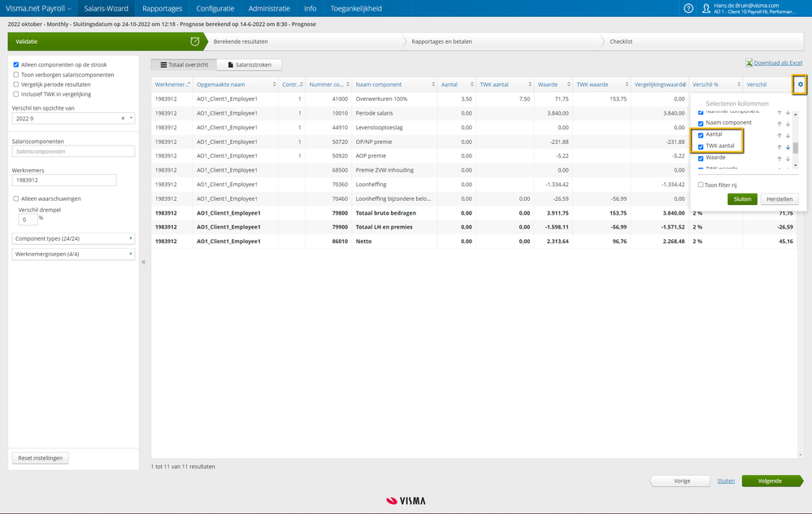Click Reset instellingen button
812x514 pixels.
point(41,458)
